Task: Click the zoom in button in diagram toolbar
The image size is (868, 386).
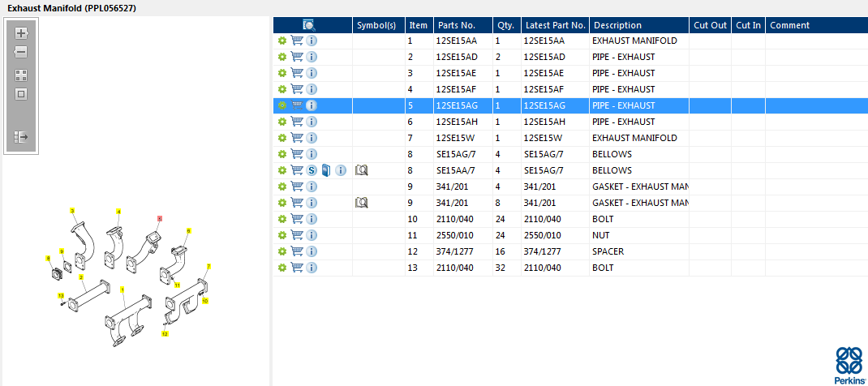Action: (x=21, y=33)
